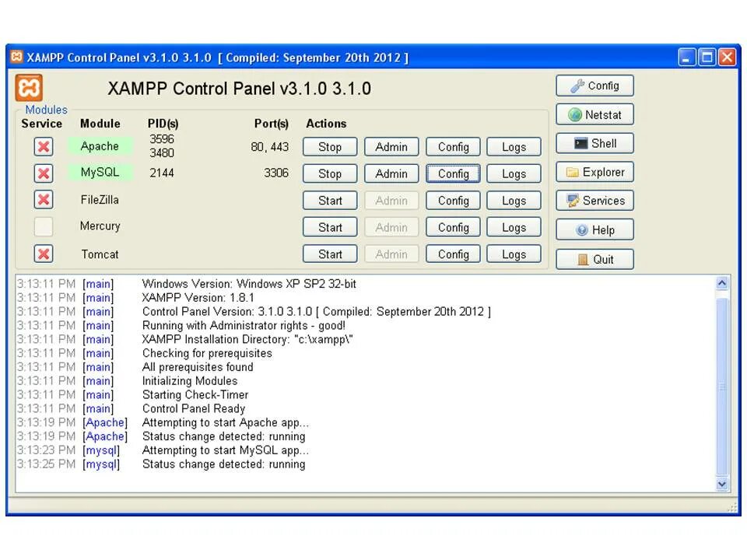
Task: Toggle the Apache service install checkbox
Action: [44, 147]
